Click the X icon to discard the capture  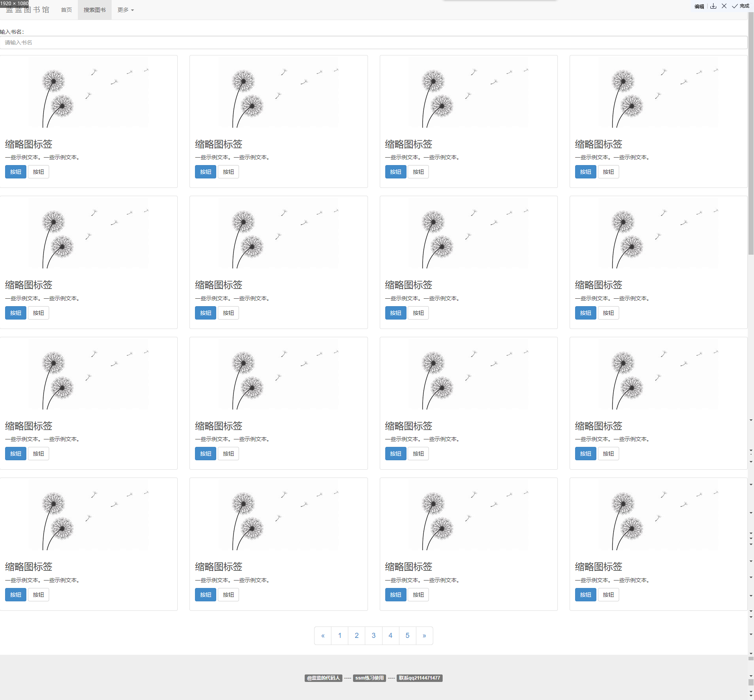[724, 6]
